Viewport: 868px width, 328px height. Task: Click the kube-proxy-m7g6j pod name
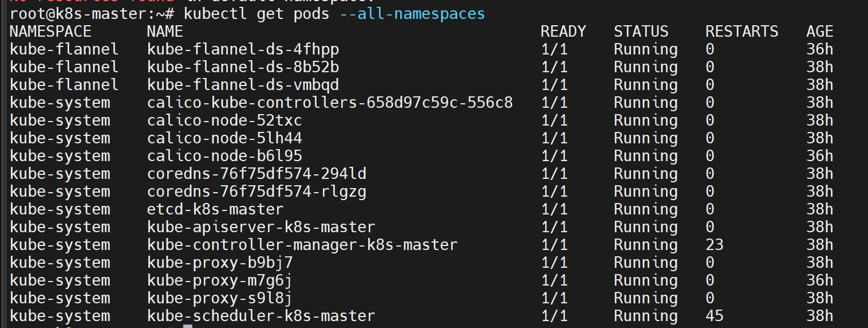(220, 280)
